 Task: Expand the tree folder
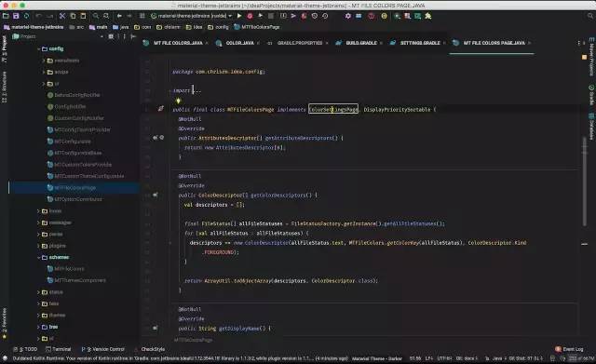coord(39,327)
